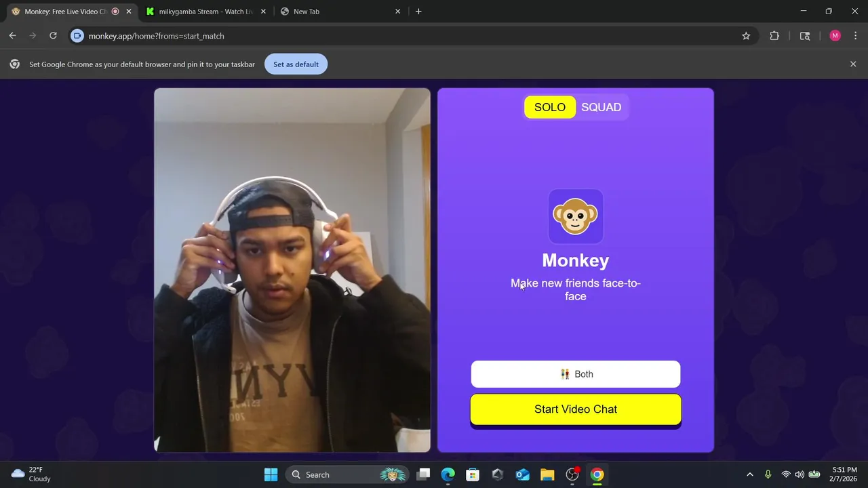Open the Both gender filter selector
This screenshot has height=488, width=868.
(x=576, y=374)
